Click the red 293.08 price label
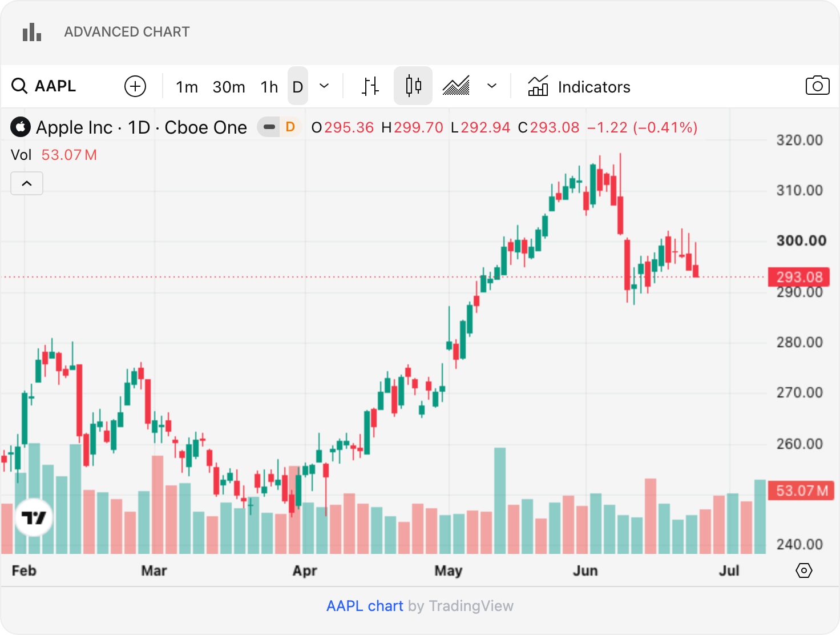Screen dimensions: 840x635 click(799, 277)
